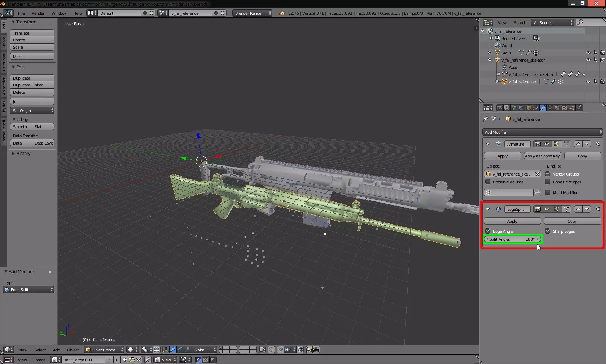Open the Add Modifier dropdown

[x=542, y=132]
